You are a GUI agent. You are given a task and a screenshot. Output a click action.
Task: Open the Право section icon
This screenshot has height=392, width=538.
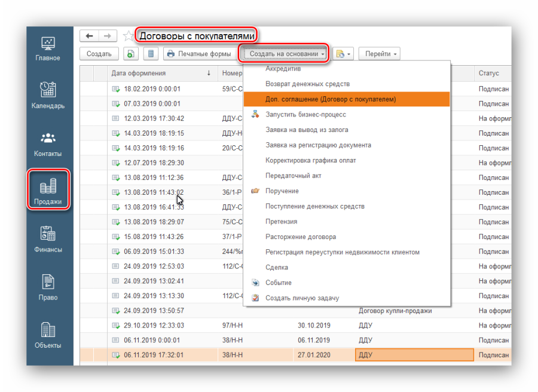48,287
